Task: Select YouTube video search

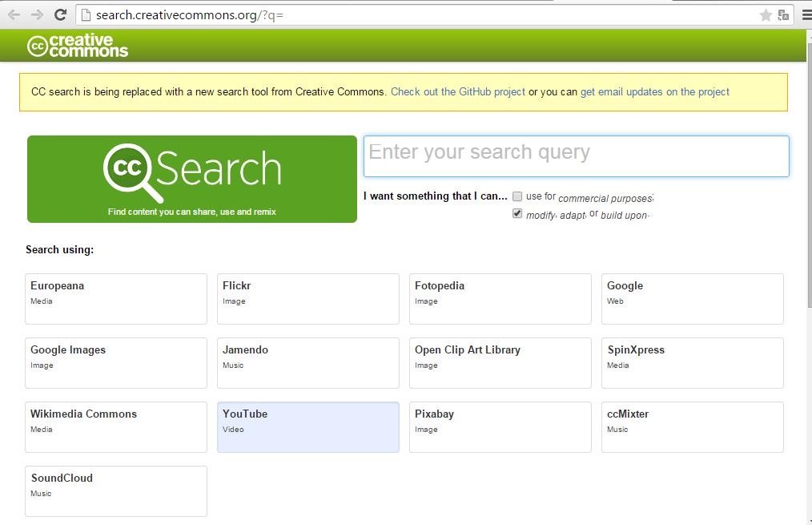Action: (308, 427)
